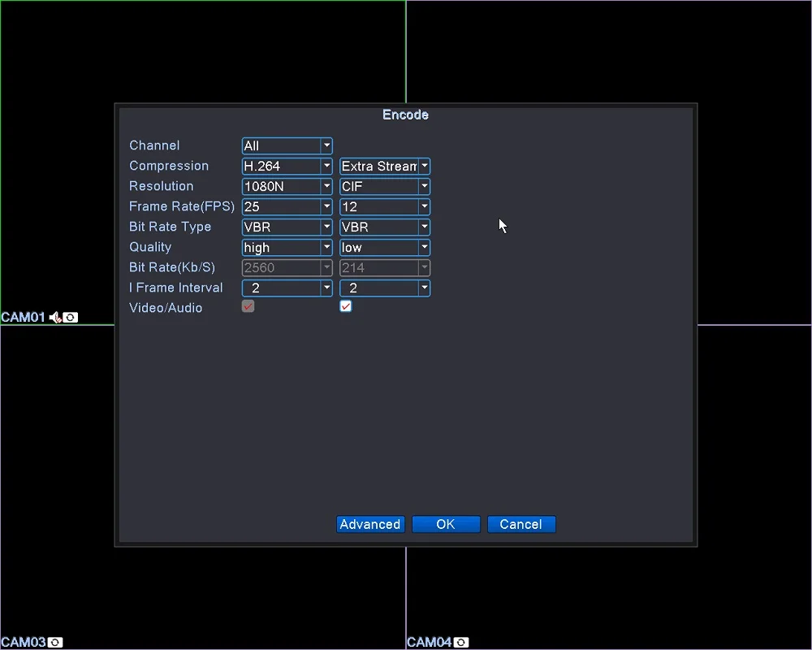Click the Resolution label text

tap(161, 185)
